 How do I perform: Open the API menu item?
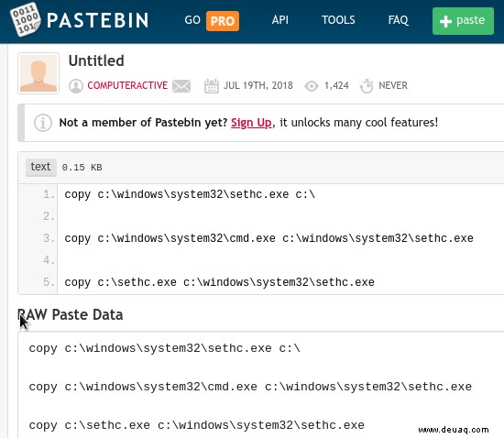click(x=279, y=20)
